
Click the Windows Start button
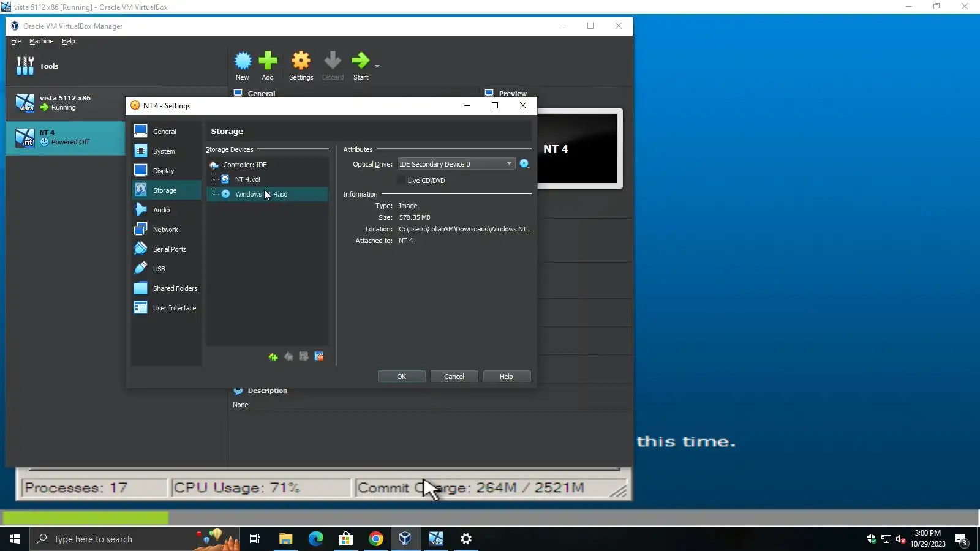click(x=15, y=539)
